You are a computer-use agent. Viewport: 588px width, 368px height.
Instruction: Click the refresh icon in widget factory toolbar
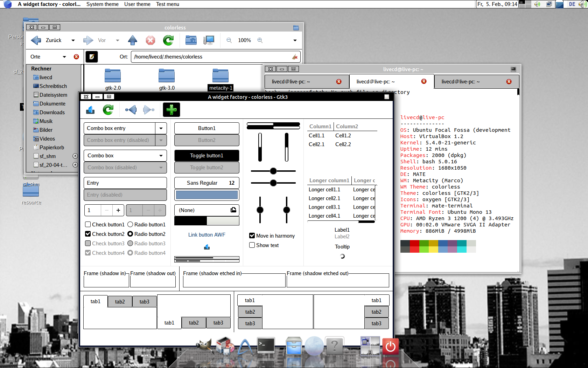click(x=108, y=110)
